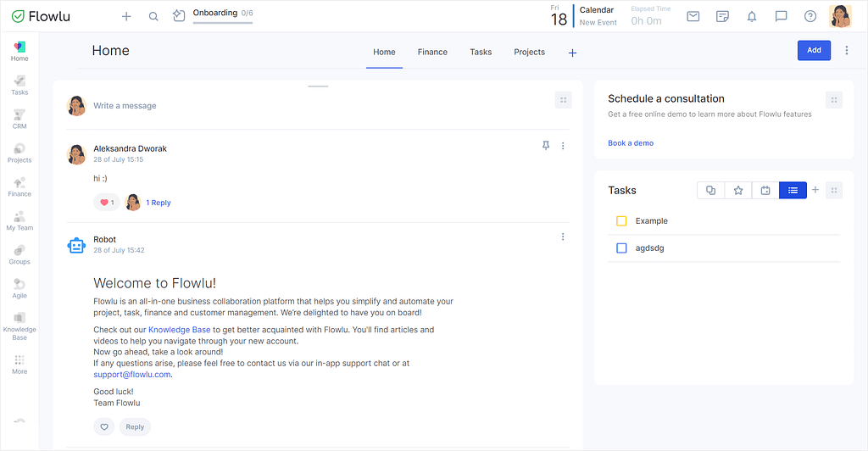Open notifications bell
This screenshot has width=868, height=451.
[752, 17]
